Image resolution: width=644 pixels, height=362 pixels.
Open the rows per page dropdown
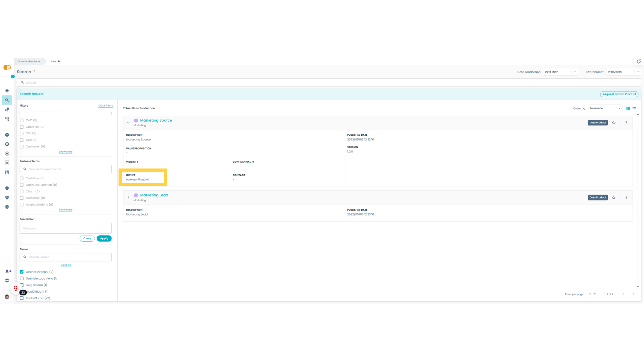(x=592, y=294)
